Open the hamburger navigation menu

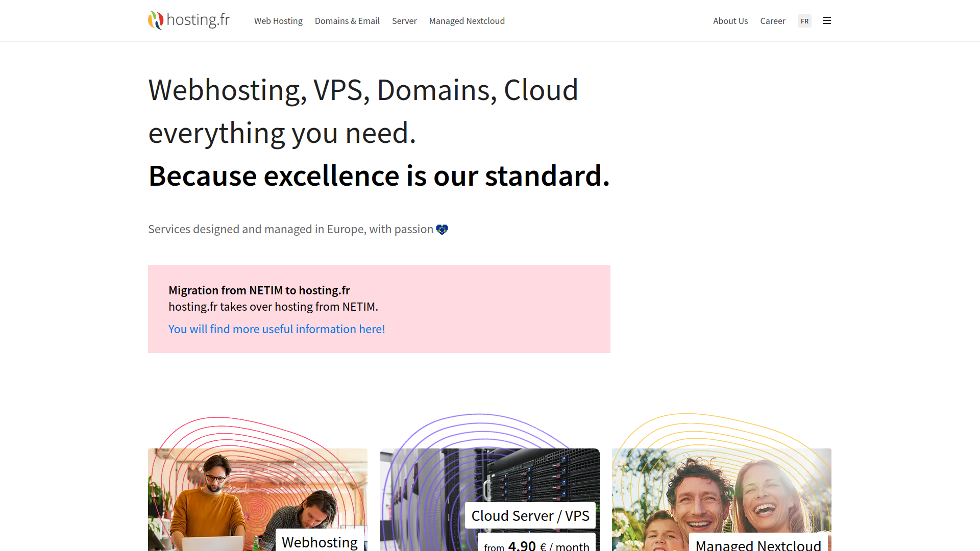click(827, 20)
